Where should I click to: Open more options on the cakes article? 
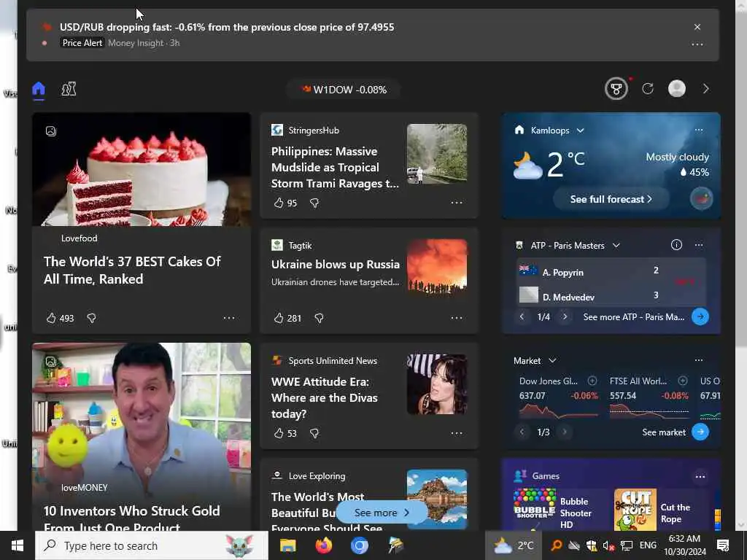pos(229,318)
